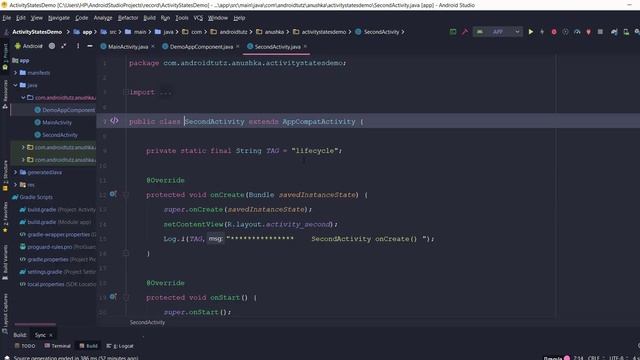Close the Sync tab in Build panel
This screenshot has width=640, height=360.
point(51,335)
